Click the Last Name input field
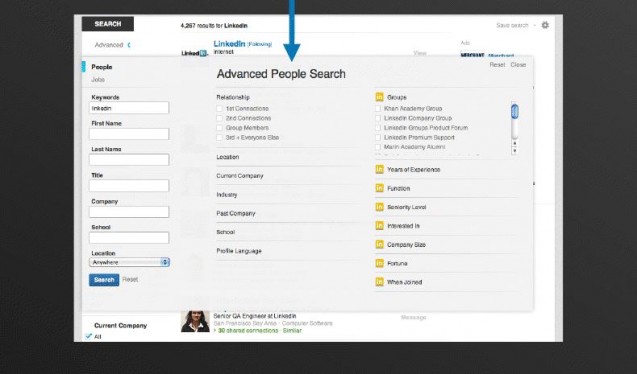637x374 pixels. pyautogui.click(x=129, y=160)
